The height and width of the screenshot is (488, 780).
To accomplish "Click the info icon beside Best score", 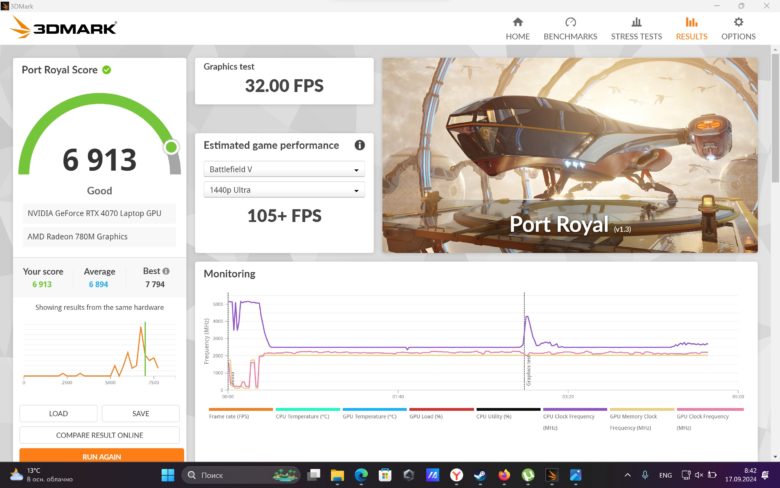I will click(x=166, y=271).
